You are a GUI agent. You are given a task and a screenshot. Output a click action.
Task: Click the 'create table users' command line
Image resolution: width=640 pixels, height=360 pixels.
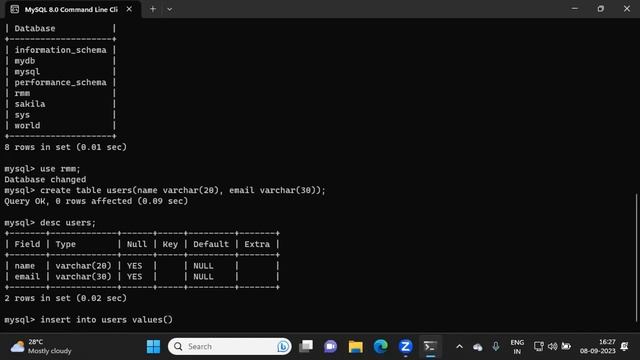click(x=165, y=191)
